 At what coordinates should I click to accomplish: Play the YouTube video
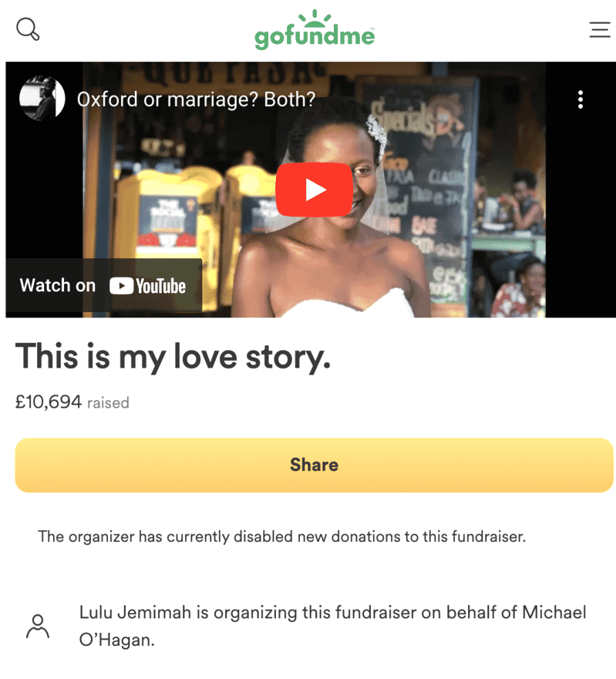314,190
